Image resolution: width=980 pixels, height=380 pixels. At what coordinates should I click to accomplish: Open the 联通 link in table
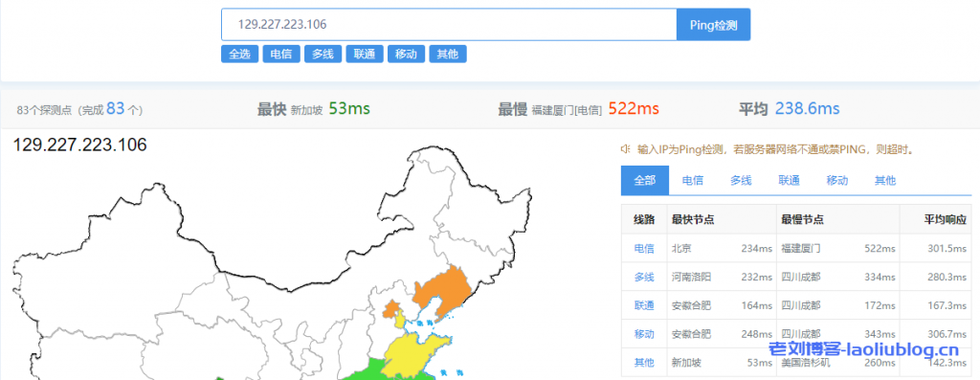pyautogui.click(x=644, y=305)
